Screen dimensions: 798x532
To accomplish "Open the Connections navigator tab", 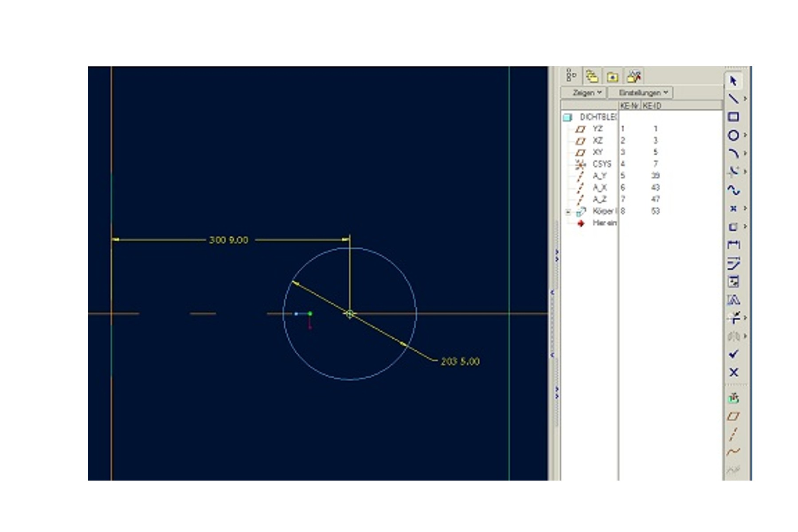I will pos(634,76).
